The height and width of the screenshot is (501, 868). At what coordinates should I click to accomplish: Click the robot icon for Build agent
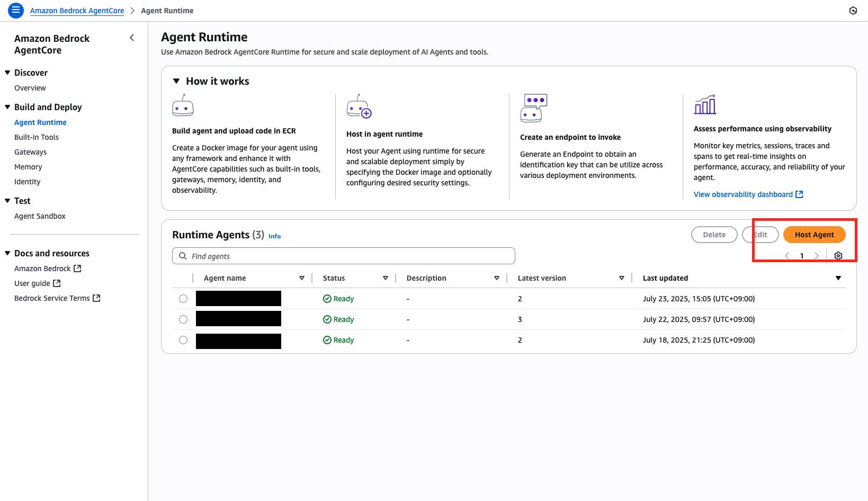[x=183, y=105]
